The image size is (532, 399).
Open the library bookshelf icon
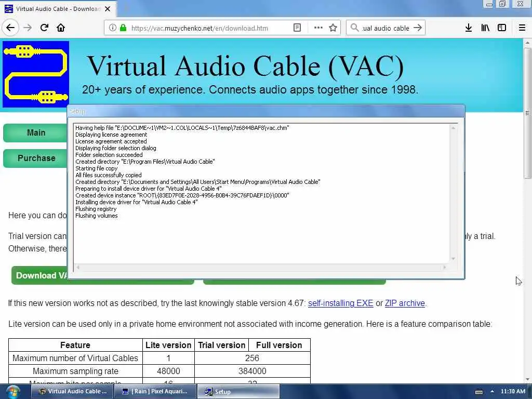pyautogui.click(x=485, y=28)
